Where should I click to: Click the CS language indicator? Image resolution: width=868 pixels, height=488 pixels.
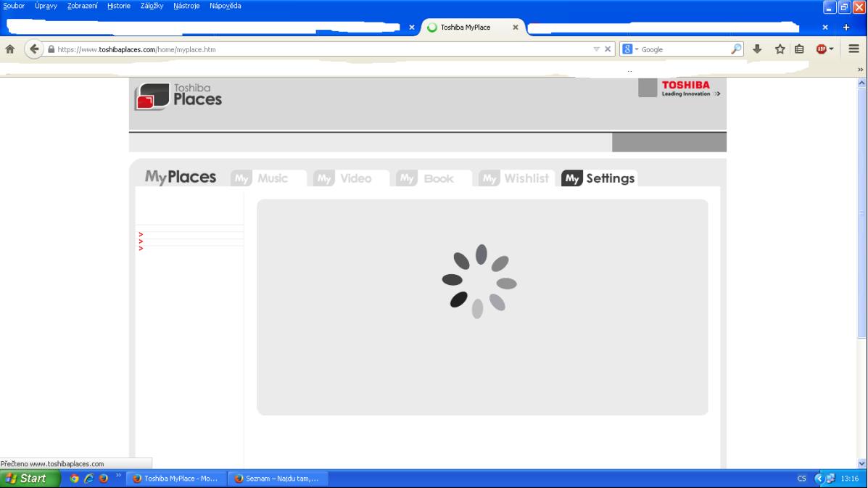click(801, 479)
